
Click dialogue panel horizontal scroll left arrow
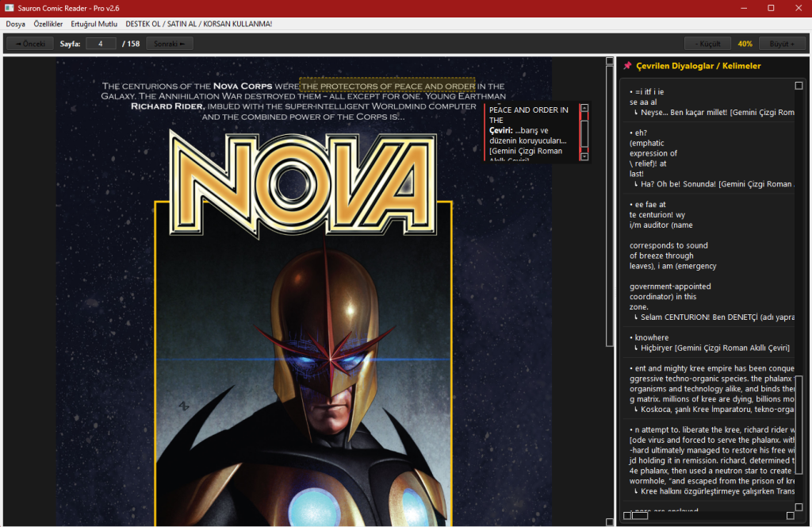tap(627, 516)
